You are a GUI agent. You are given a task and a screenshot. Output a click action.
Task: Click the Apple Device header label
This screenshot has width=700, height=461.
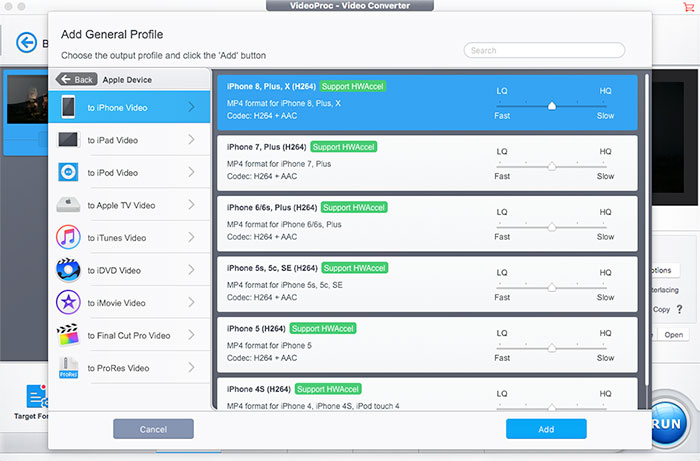tap(127, 80)
